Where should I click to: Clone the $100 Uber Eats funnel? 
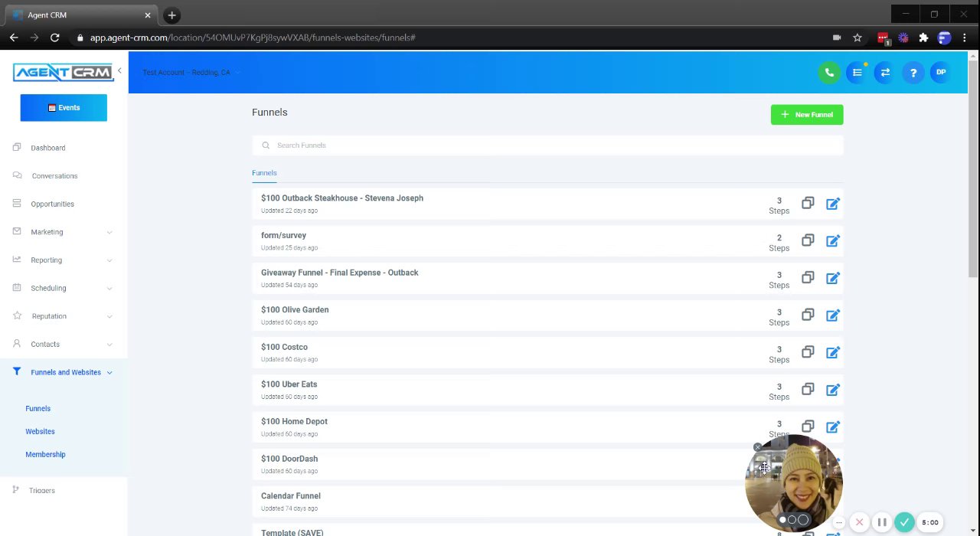coord(808,389)
